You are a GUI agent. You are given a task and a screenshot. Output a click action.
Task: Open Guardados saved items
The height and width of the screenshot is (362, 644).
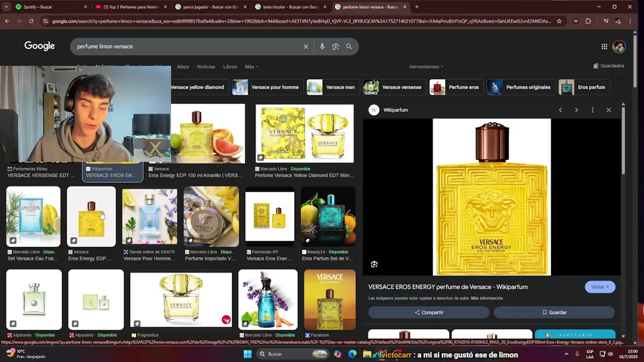click(x=609, y=66)
